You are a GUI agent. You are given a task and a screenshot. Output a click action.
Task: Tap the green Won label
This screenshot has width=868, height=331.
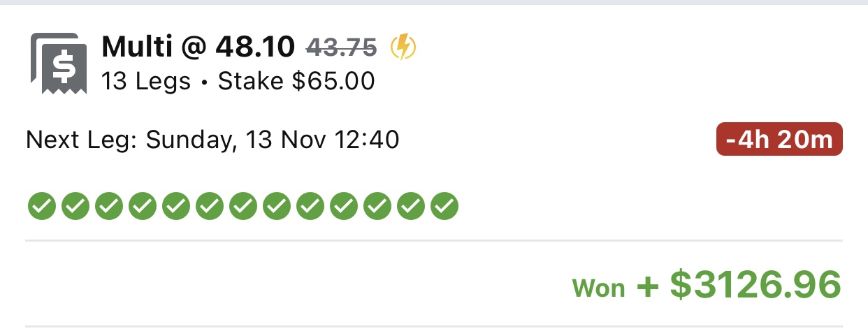tap(599, 288)
